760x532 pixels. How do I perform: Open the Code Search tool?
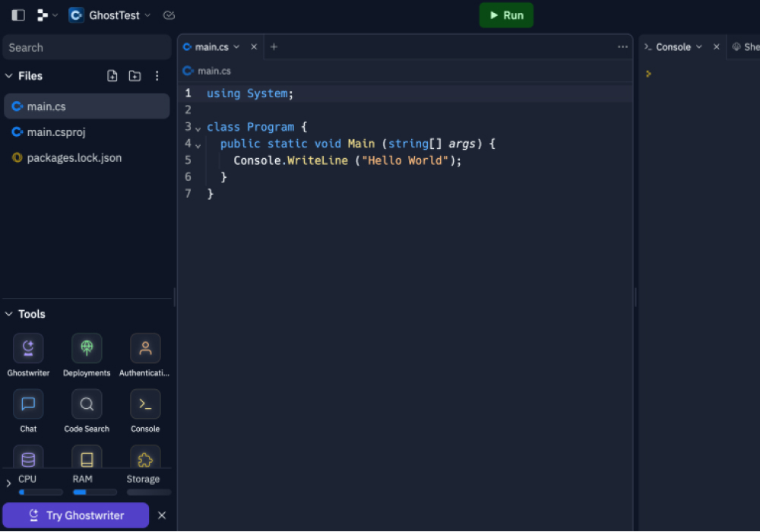click(x=87, y=404)
